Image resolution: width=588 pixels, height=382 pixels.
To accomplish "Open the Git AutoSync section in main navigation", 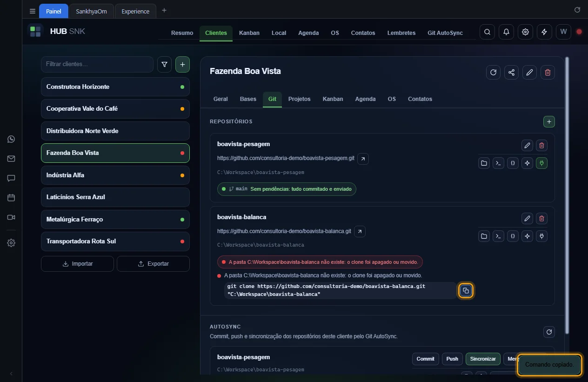I will pos(445,33).
